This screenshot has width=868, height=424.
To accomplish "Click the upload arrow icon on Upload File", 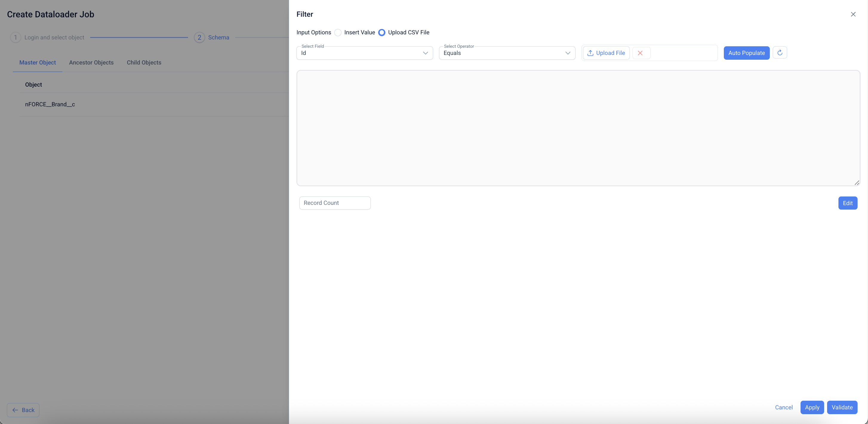I will (590, 53).
